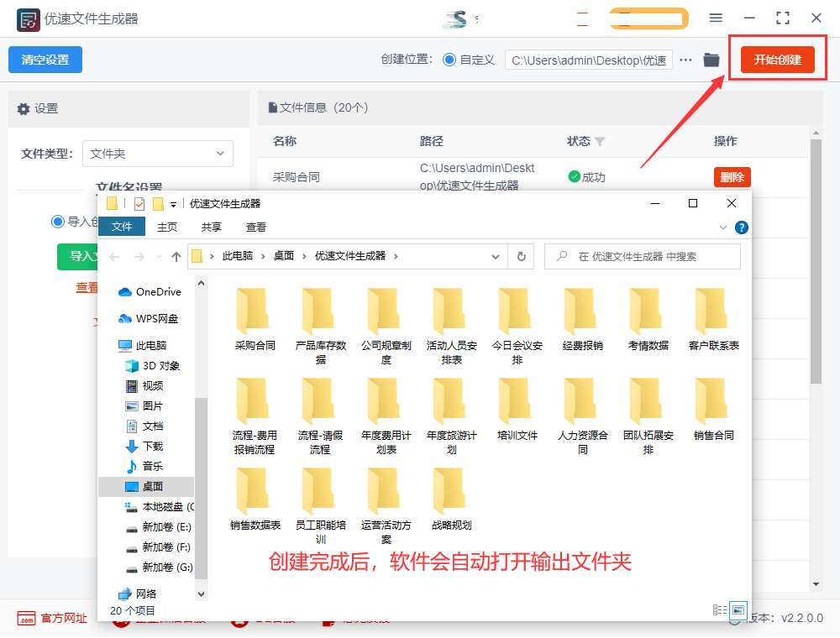Select the 自定义 location radio button
Image resolution: width=840 pixels, height=638 pixels.
[449, 60]
